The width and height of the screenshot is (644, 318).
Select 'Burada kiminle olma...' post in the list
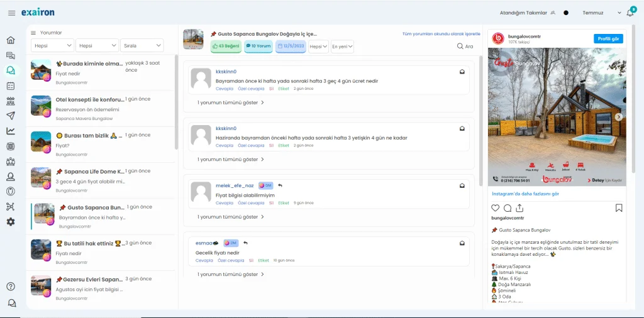101,73
